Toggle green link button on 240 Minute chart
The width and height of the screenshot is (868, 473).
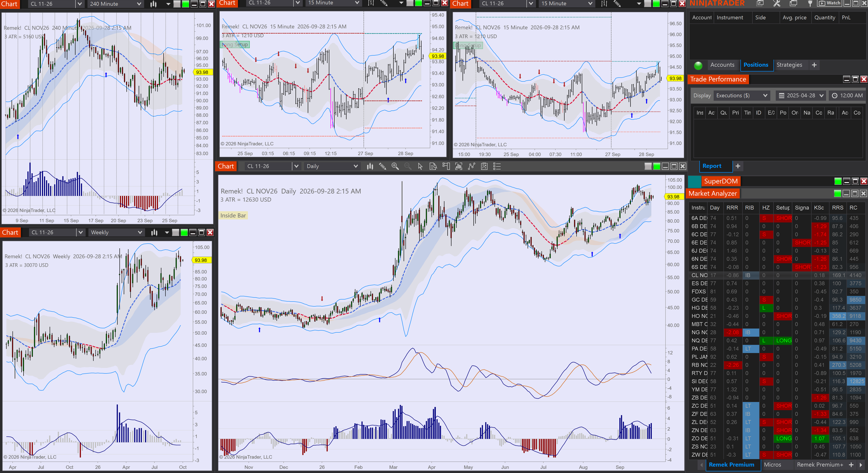(x=186, y=4)
